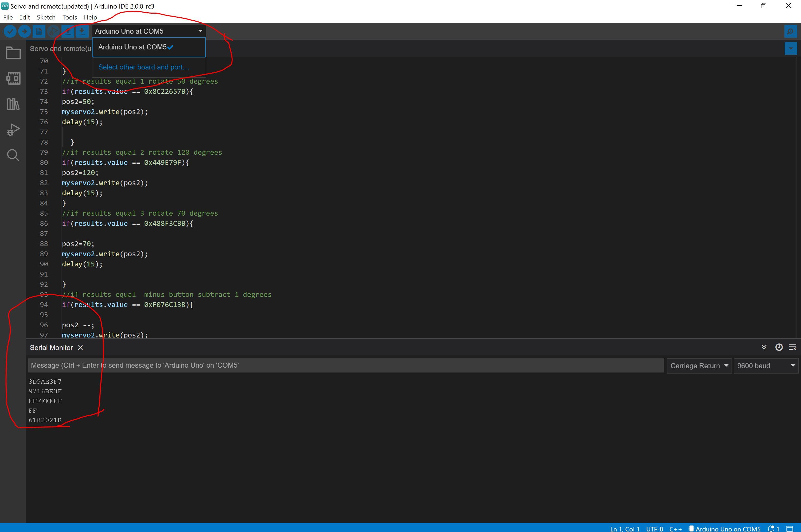Select Arduino Uno at COM5 list entry

pyautogui.click(x=149, y=47)
